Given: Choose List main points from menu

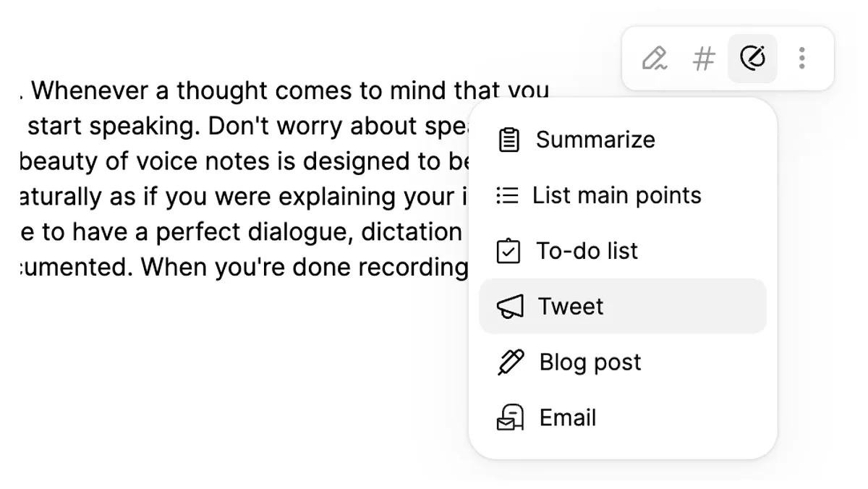Looking at the screenshot, I should click(x=616, y=195).
